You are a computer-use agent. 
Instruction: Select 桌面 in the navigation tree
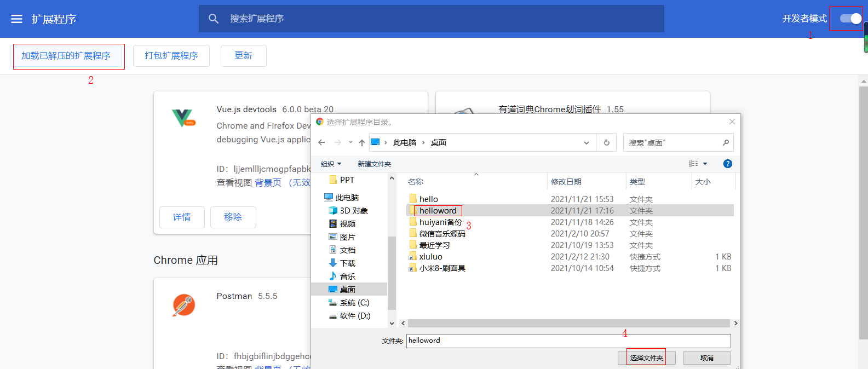pos(347,290)
